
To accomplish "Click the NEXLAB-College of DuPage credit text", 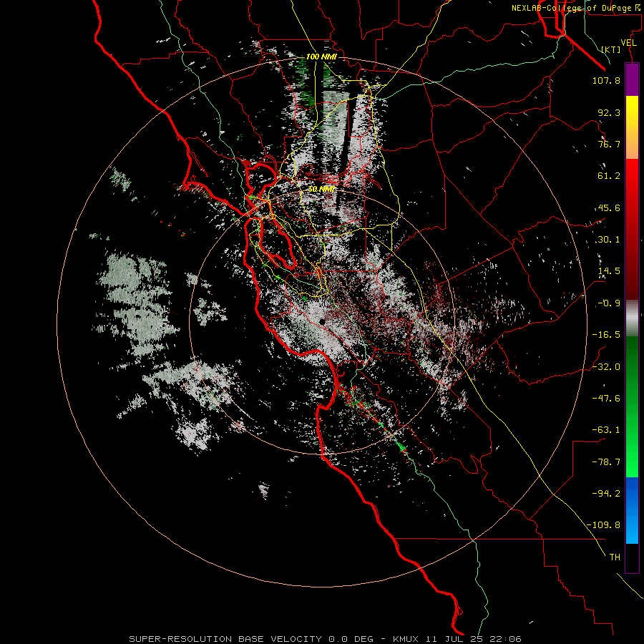I will pos(575,8).
